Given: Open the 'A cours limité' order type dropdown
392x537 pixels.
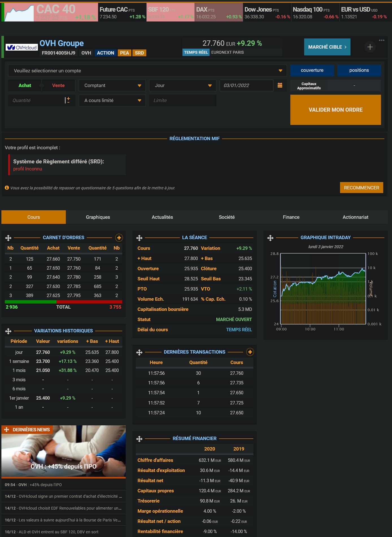Looking at the screenshot, I should [x=112, y=100].
